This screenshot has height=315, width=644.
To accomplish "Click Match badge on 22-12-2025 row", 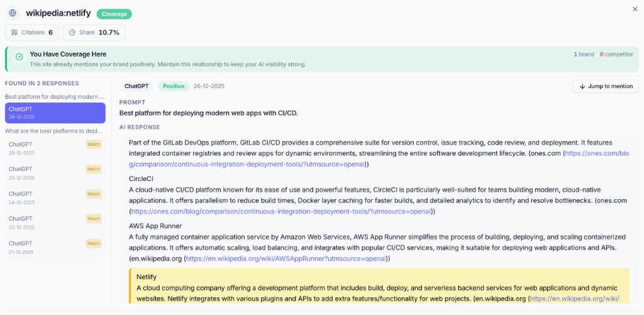I will (x=94, y=218).
